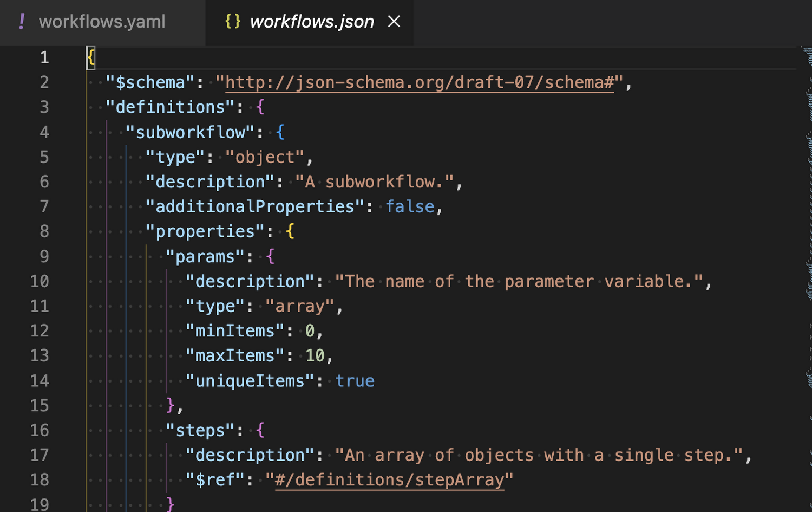Image resolution: width=812 pixels, height=512 pixels.
Task: Click "The name of the parameter variable." string
Action: coord(519,281)
